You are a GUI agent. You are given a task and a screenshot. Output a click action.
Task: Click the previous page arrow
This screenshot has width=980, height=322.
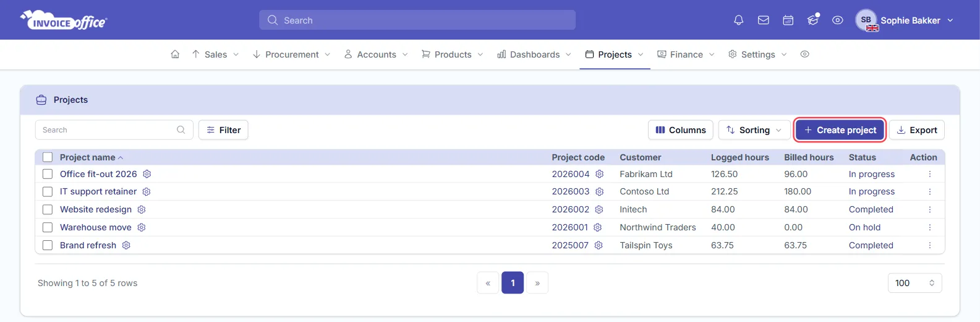pyautogui.click(x=488, y=283)
